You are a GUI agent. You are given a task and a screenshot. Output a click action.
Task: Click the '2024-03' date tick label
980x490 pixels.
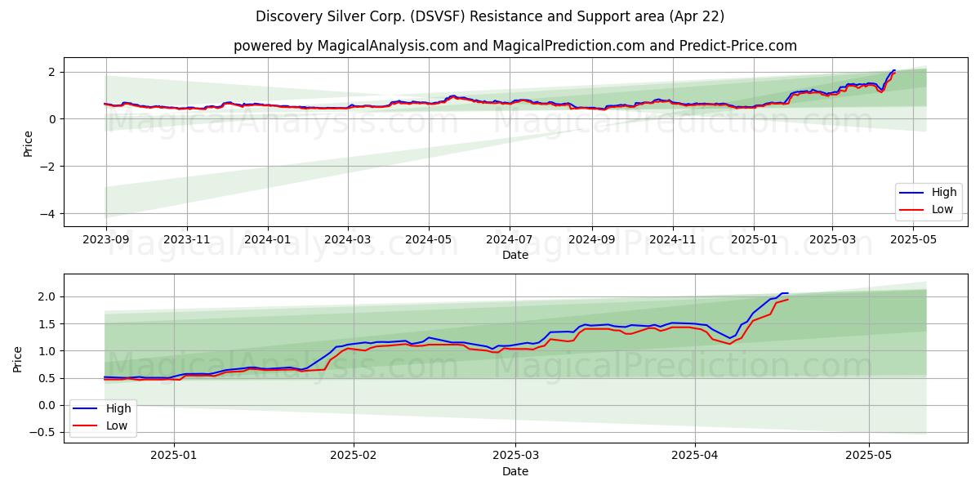[x=348, y=239]
